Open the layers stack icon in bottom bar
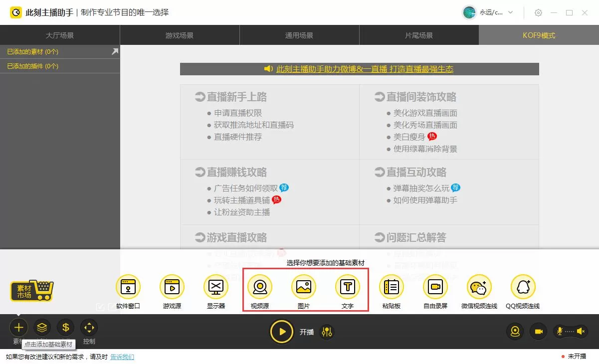Screen dimensions: 599x364 42,328
